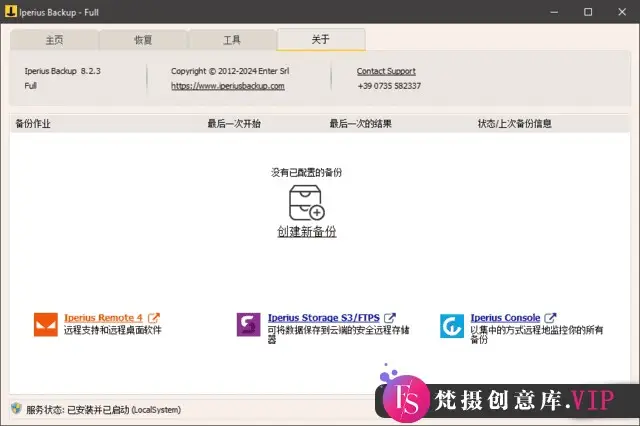Click the create new backup drawer icon
This screenshot has height=426, width=640.
coord(307,203)
